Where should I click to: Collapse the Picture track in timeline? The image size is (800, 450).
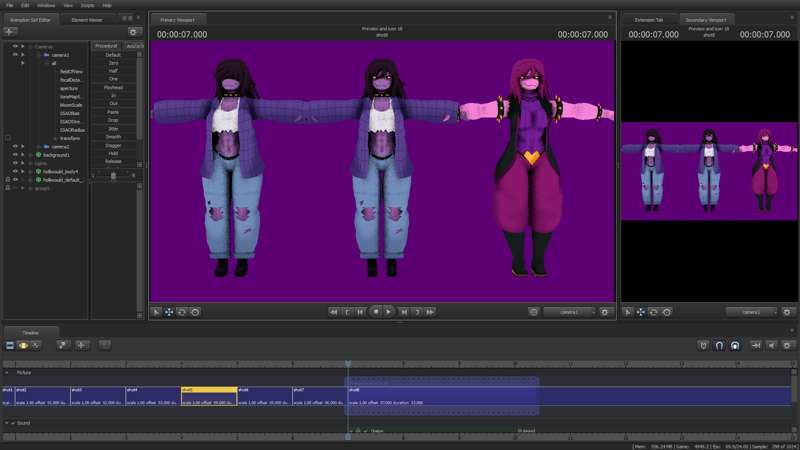[x=7, y=372]
